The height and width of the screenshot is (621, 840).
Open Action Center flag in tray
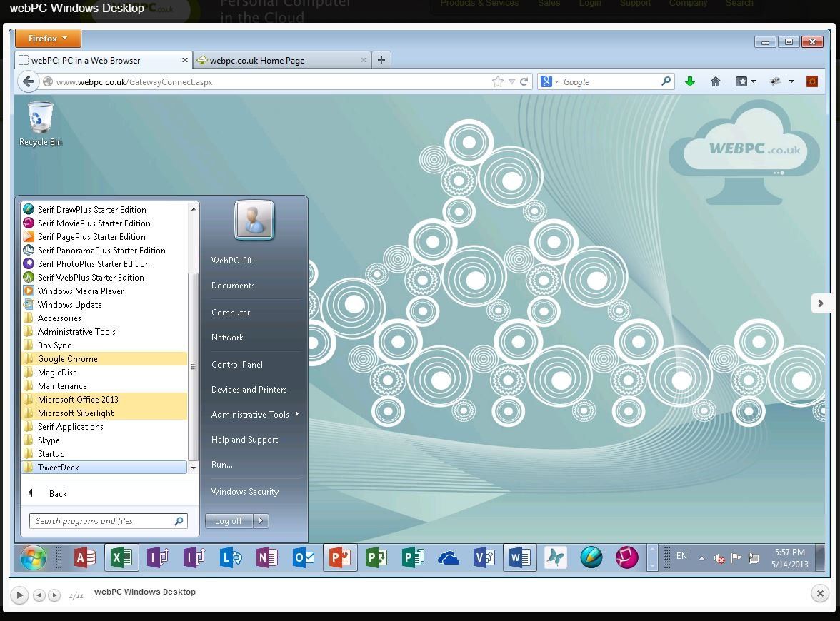tap(736, 558)
